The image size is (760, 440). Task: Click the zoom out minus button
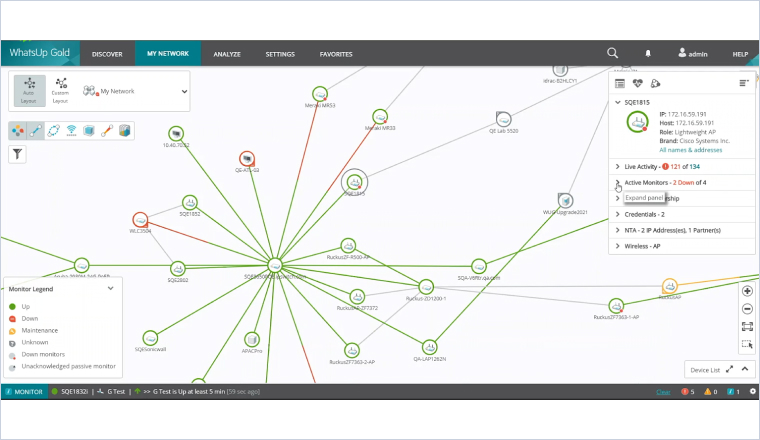[x=747, y=309]
